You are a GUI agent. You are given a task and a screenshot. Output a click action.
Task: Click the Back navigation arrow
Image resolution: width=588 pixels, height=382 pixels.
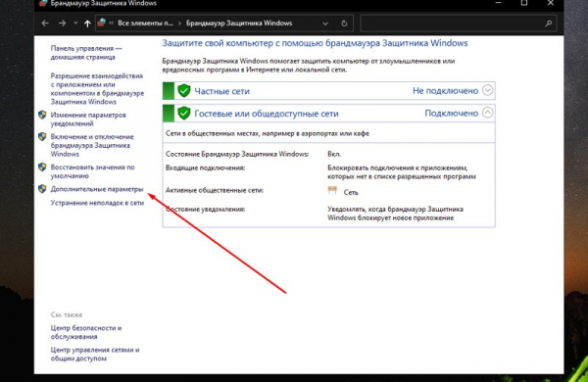pyautogui.click(x=45, y=24)
